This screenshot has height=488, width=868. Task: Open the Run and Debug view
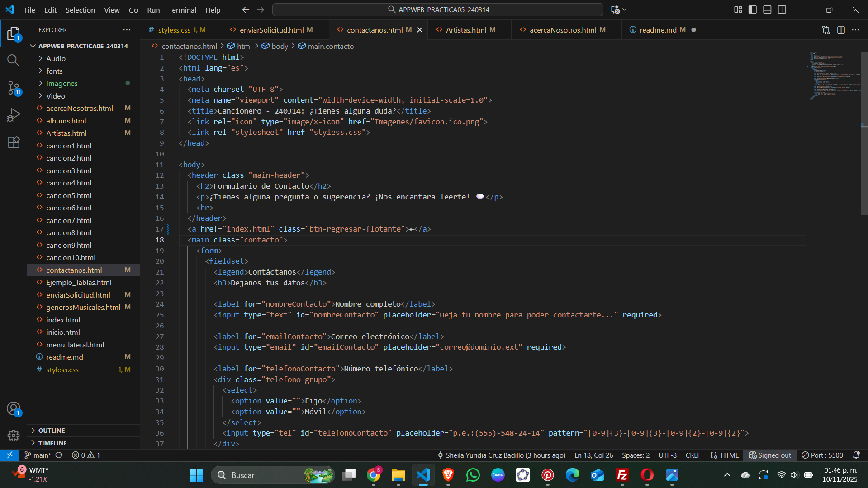(x=14, y=115)
